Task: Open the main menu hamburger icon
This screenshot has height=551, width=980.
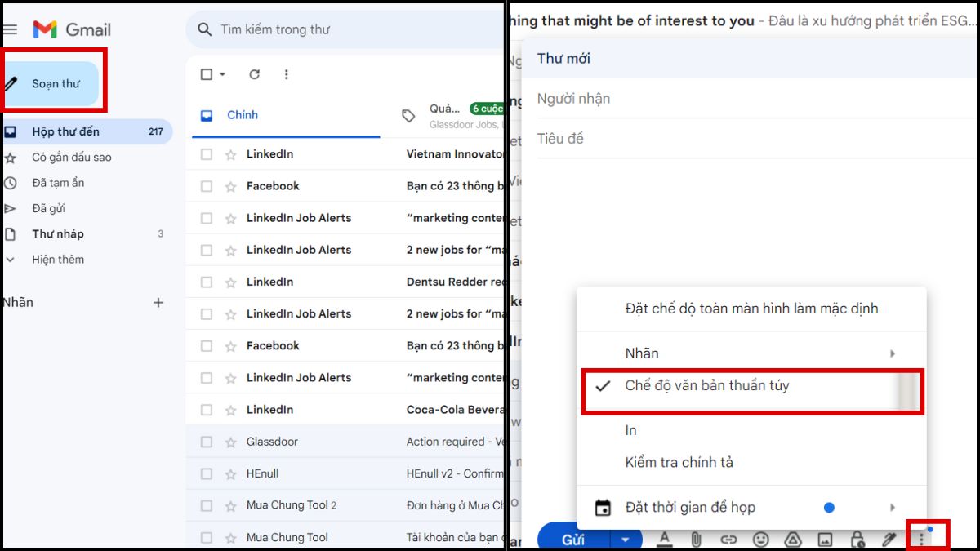Action: pos(10,29)
